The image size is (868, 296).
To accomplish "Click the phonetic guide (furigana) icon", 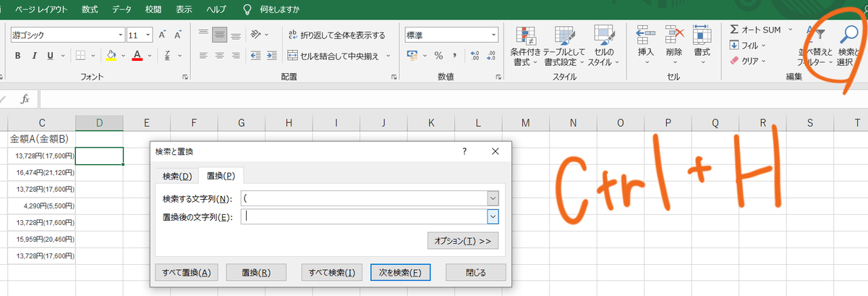I will click(166, 56).
